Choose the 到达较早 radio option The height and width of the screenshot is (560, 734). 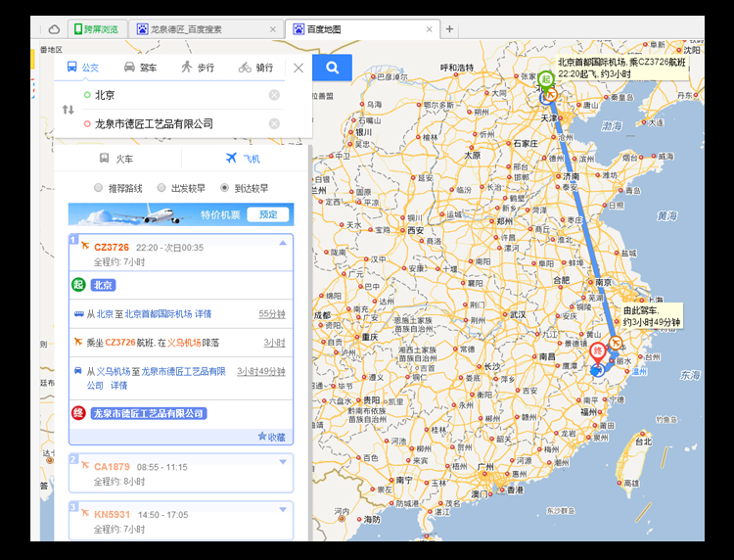pyautogui.click(x=225, y=188)
